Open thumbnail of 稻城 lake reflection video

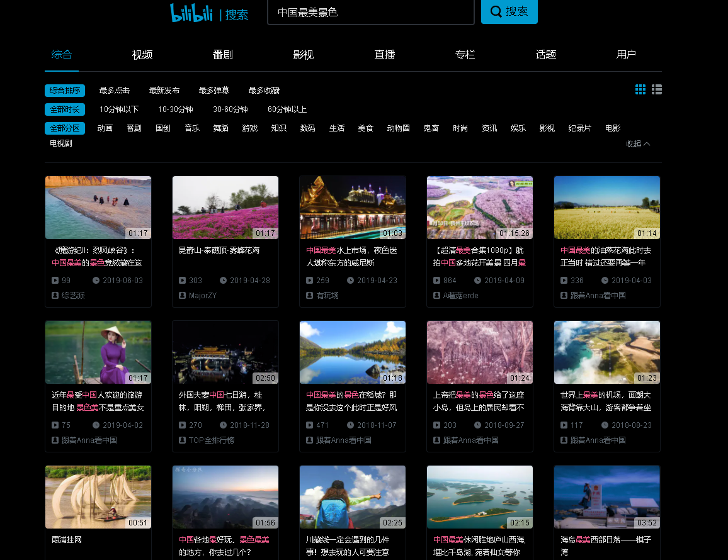353,352
